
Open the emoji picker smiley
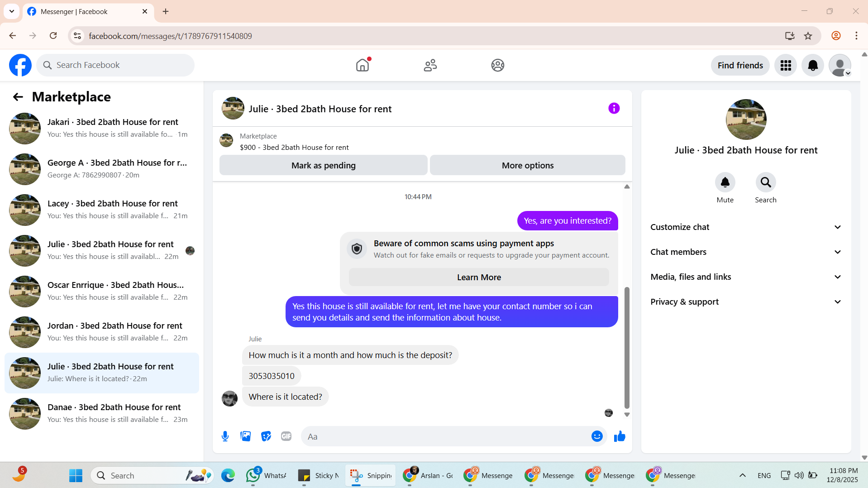pos(597,436)
